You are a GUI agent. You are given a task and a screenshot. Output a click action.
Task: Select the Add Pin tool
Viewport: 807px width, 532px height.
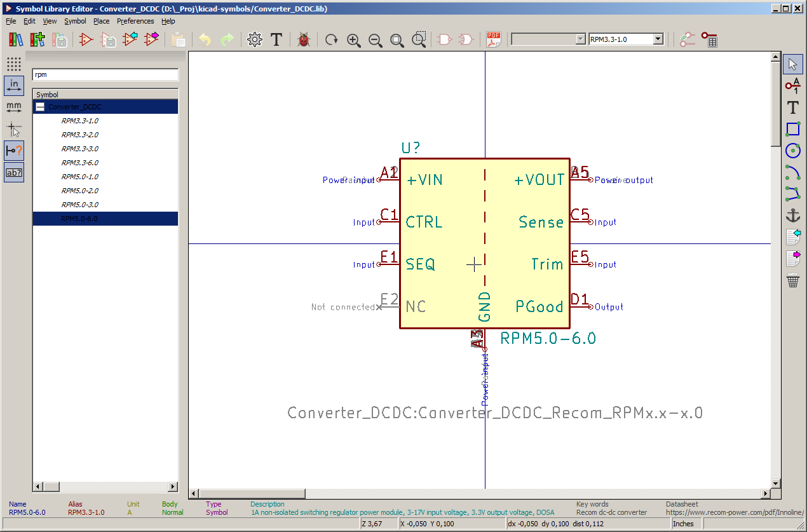792,86
